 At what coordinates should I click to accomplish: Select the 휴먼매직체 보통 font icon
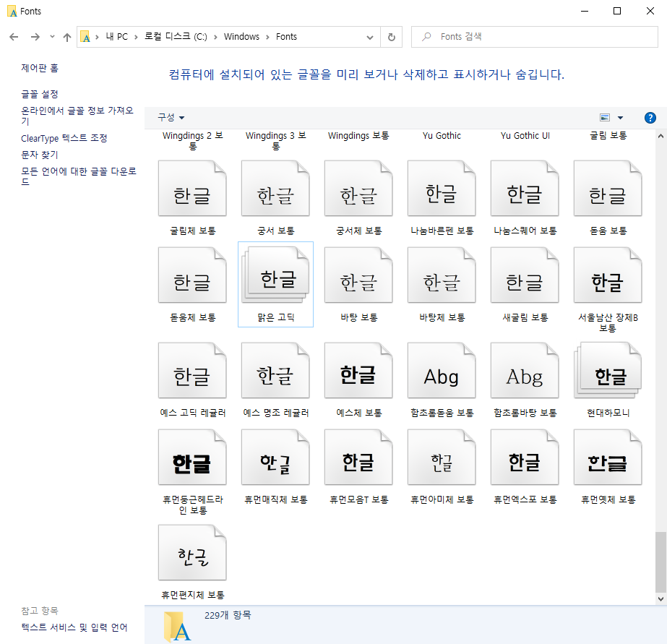275,458
